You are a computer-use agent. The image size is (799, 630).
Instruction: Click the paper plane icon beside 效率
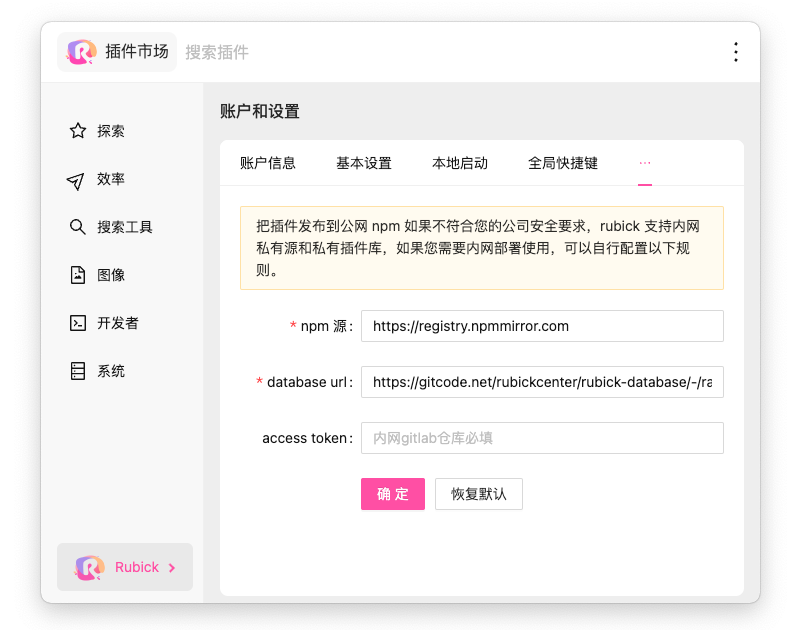pos(76,180)
